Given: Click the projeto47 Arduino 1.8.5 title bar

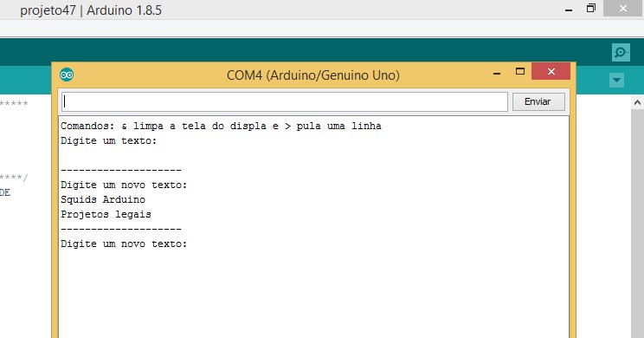Looking at the screenshot, I should click(x=91, y=10).
